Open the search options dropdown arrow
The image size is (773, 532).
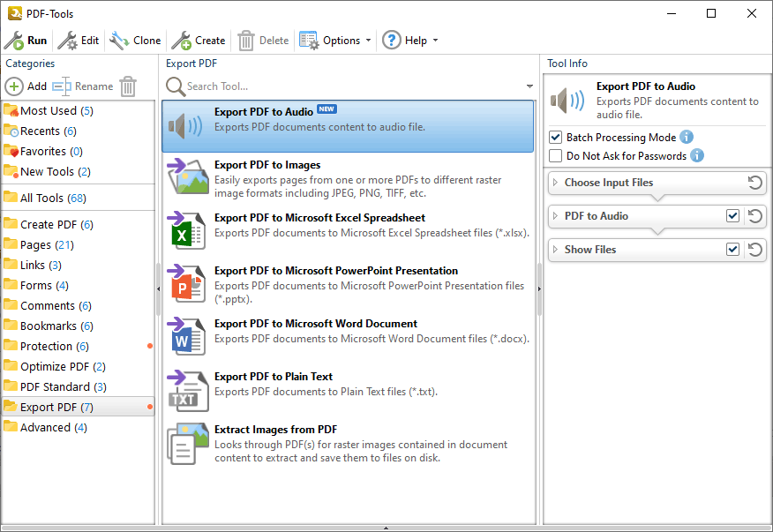click(529, 86)
